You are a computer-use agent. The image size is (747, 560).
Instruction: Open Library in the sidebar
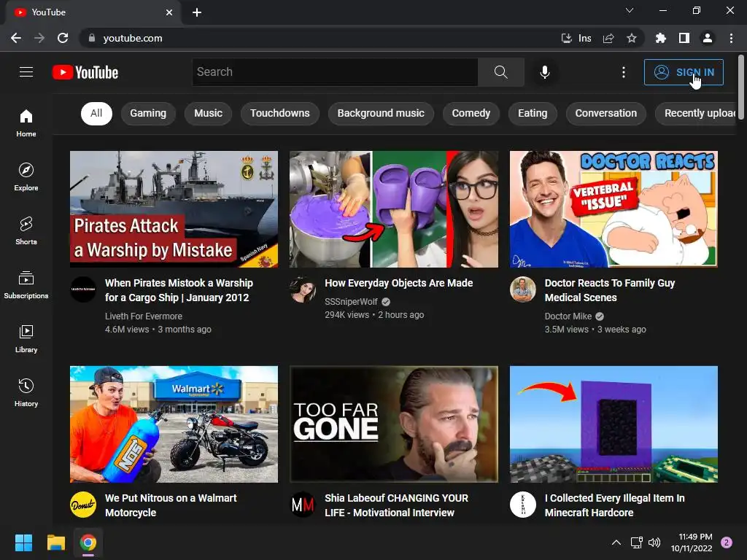26,338
